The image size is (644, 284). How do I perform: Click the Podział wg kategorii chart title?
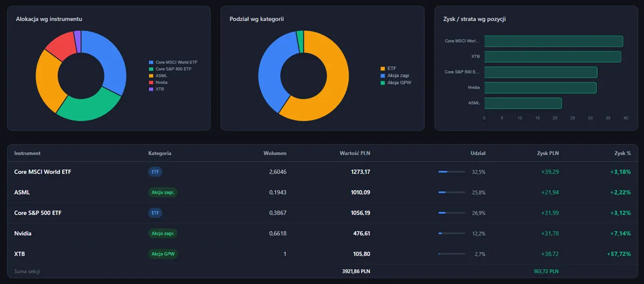click(257, 19)
